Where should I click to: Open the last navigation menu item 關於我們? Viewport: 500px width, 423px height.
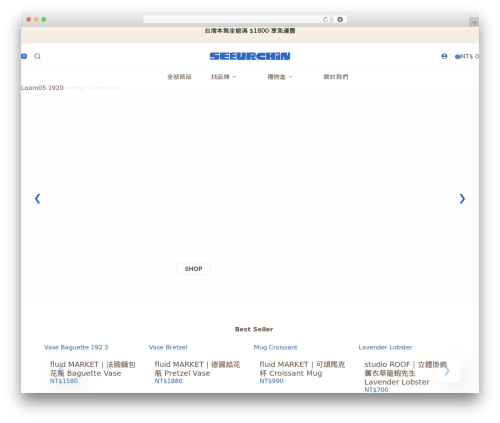(336, 77)
